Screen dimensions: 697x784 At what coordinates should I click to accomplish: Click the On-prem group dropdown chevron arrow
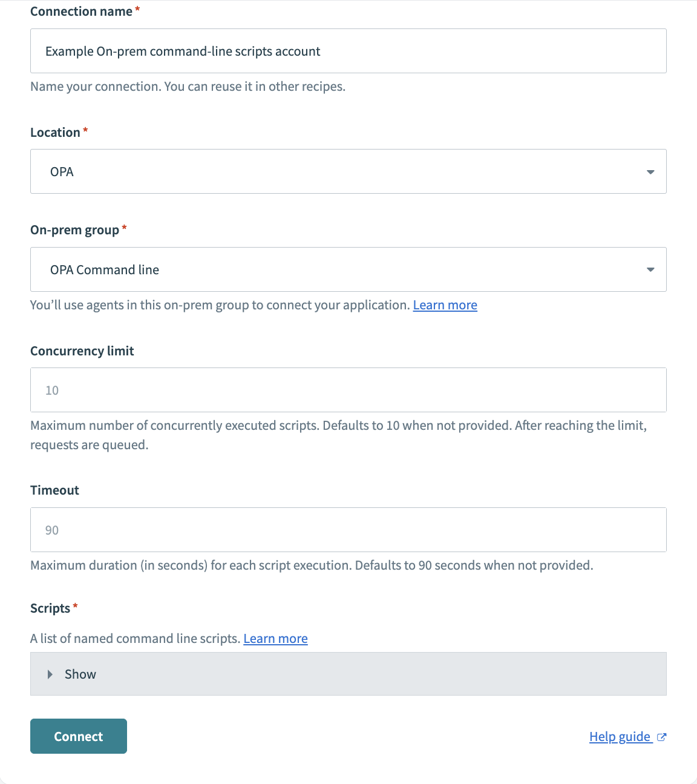pos(650,269)
